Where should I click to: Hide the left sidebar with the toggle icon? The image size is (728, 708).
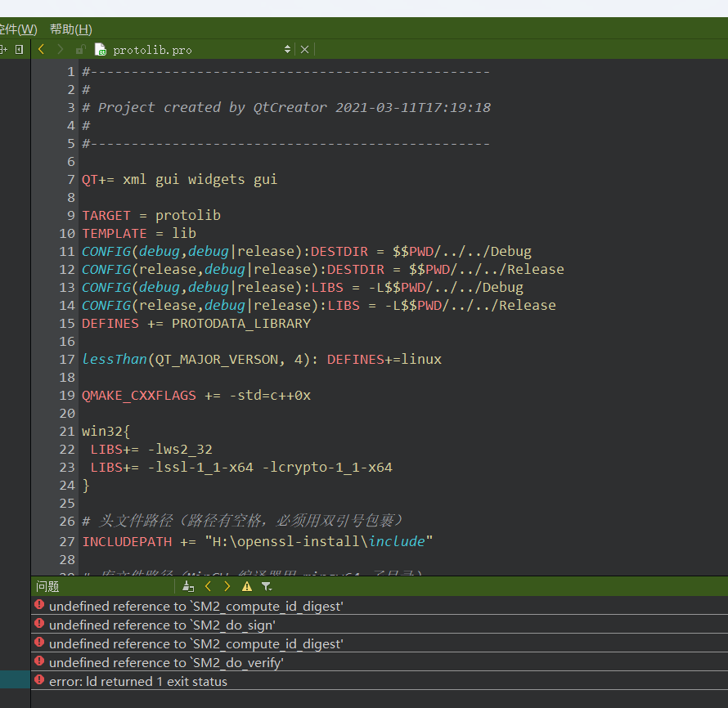(19, 49)
